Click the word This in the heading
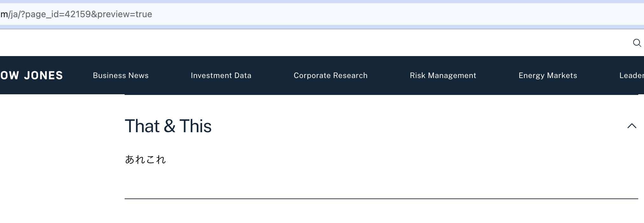The height and width of the screenshot is (223, 644). (x=195, y=126)
